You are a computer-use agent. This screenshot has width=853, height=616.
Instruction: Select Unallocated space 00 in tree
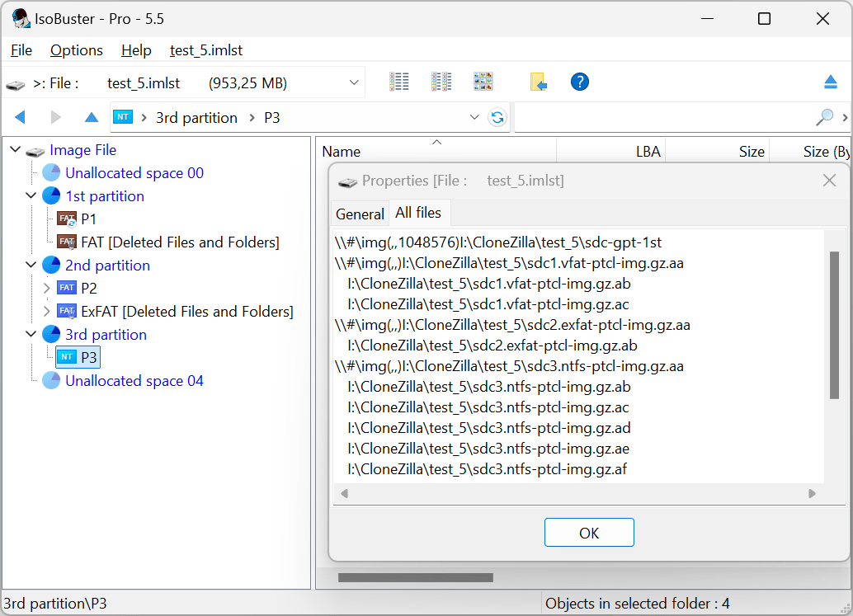134,173
